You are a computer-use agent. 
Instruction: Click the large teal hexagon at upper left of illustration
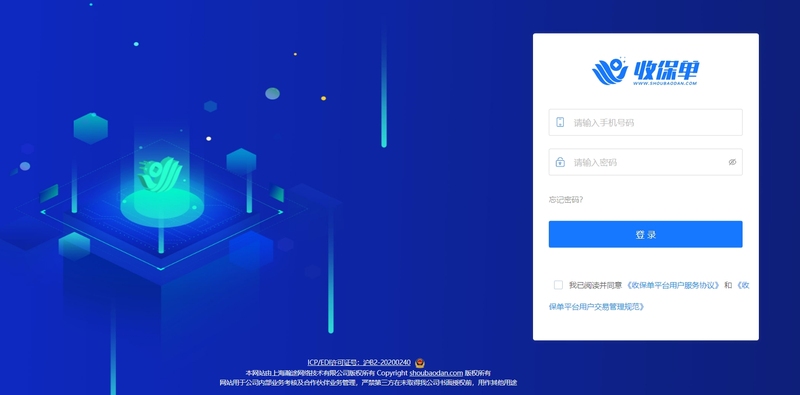click(x=91, y=128)
